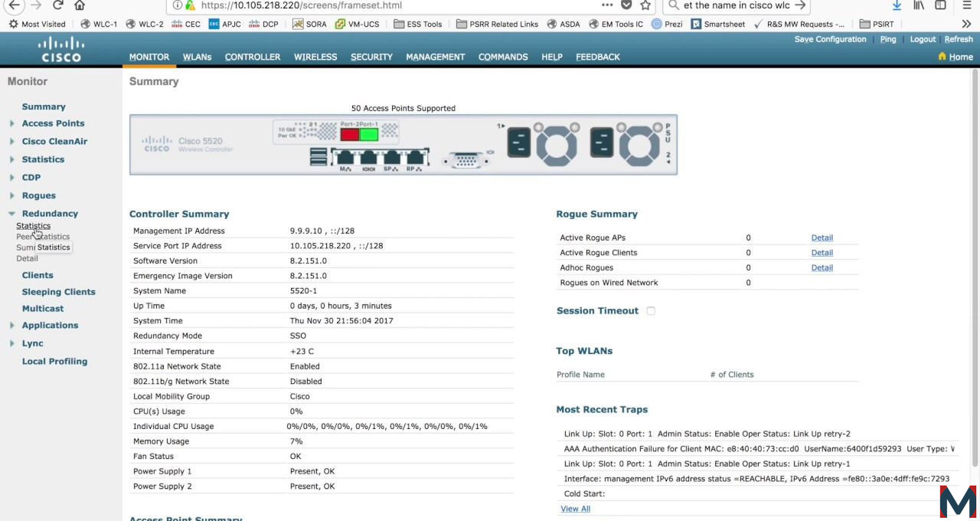Toggle the browser sidebar icon

coord(940,5)
